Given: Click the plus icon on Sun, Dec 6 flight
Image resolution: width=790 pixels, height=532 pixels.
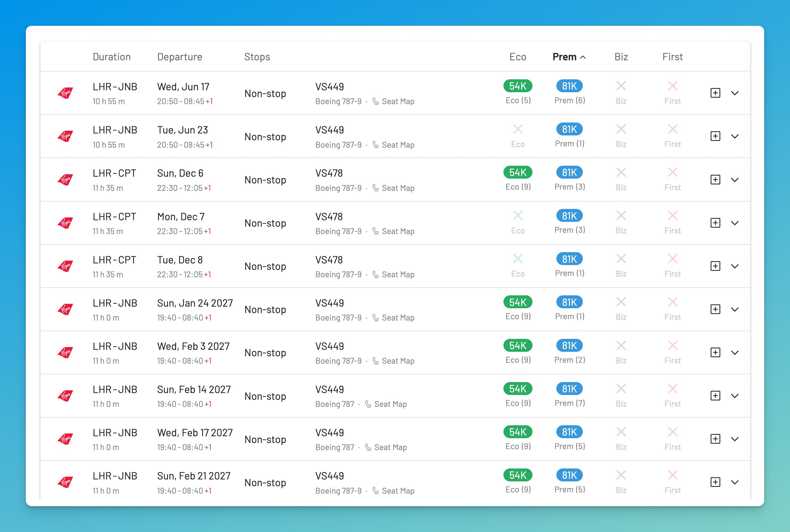Looking at the screenshot, I should click(x=715, y=180).
